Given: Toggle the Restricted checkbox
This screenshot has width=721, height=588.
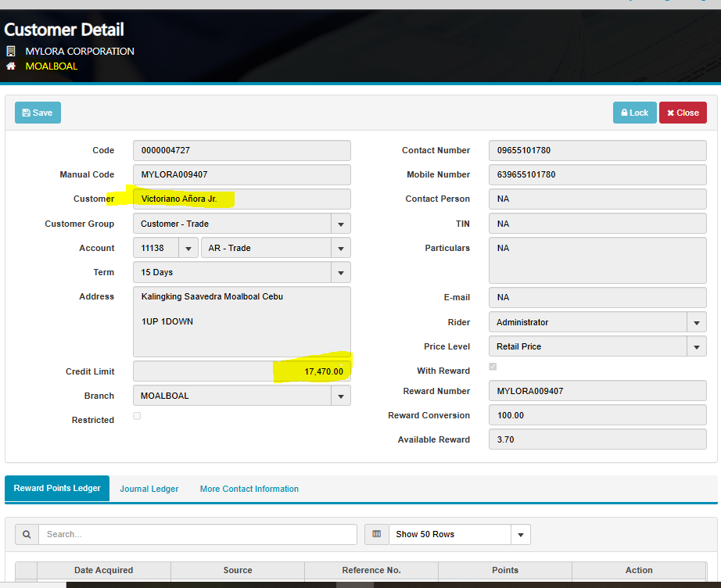Looking at the screenshot, I should tap(137, 416).
